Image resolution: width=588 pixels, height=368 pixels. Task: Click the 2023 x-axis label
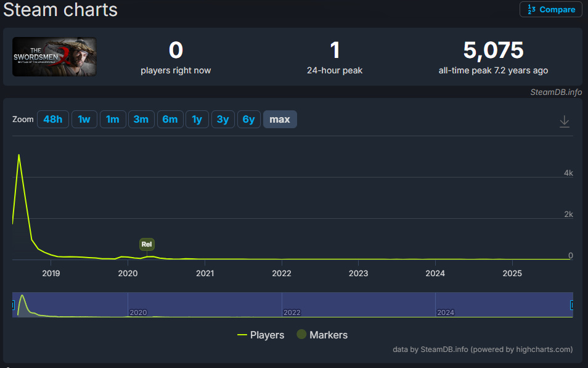358,273
